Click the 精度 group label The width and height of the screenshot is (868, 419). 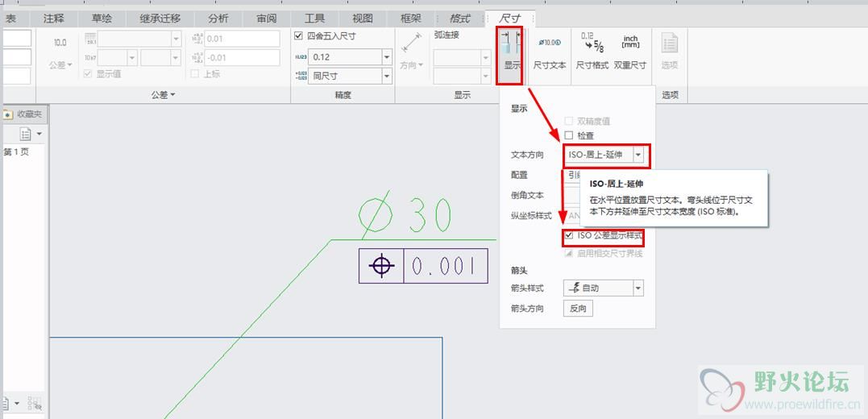point(343,95)
